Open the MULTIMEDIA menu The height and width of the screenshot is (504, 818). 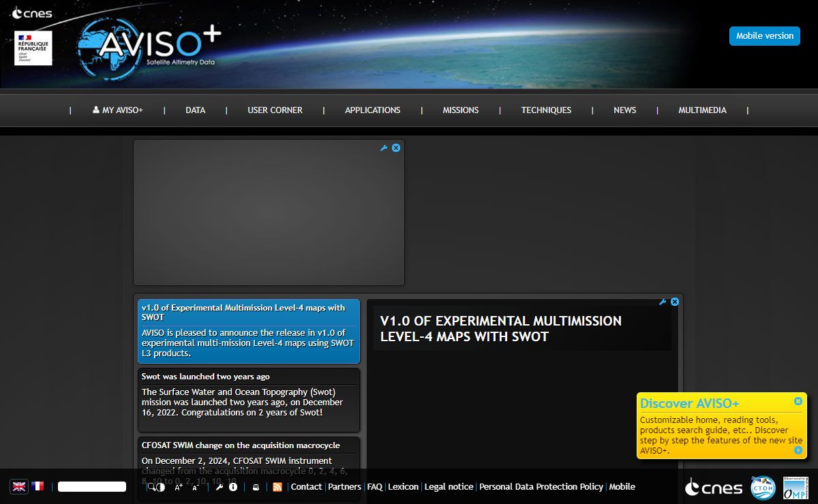click(702, 110)
